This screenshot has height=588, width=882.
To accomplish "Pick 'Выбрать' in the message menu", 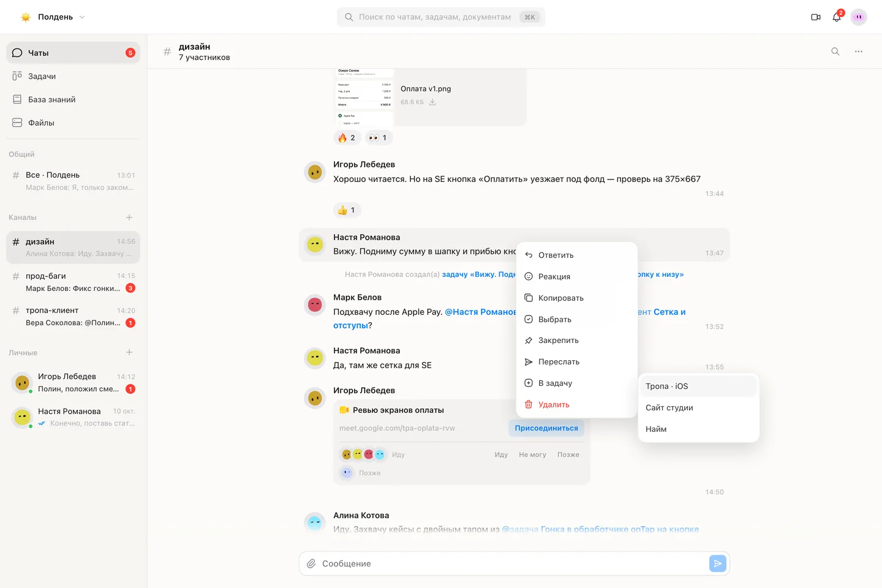I will (577, 320).
